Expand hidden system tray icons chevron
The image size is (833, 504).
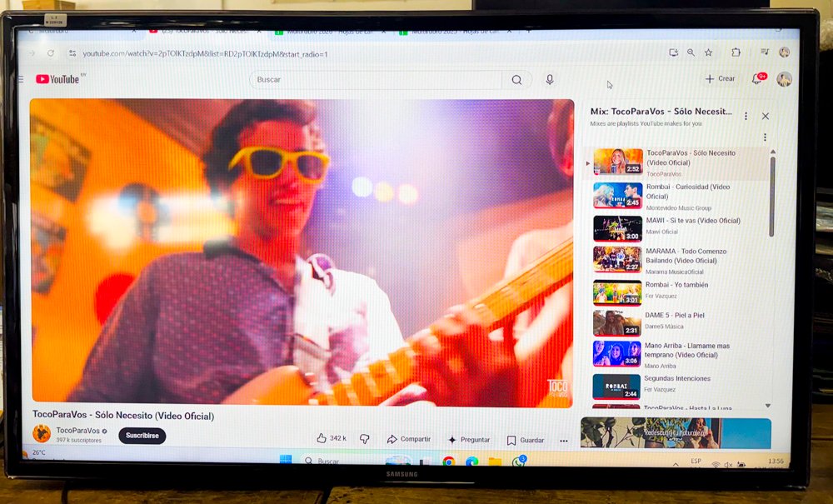[674, 463]
